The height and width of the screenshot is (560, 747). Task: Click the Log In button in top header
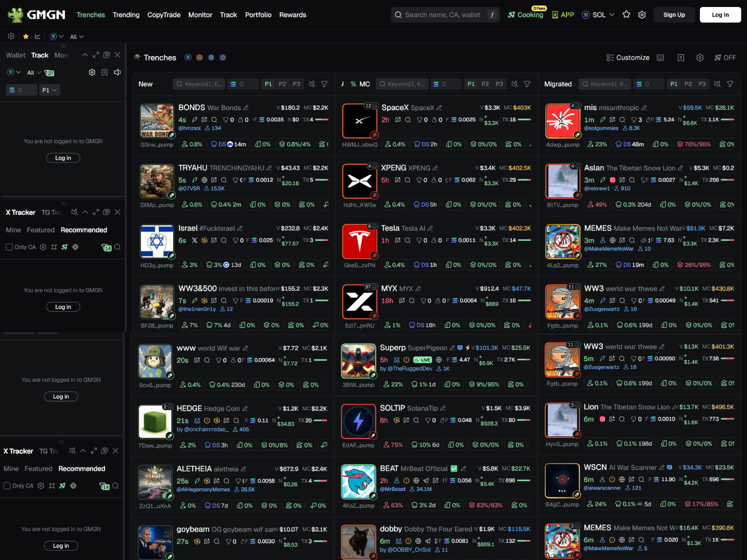click(x=720, y=15)
